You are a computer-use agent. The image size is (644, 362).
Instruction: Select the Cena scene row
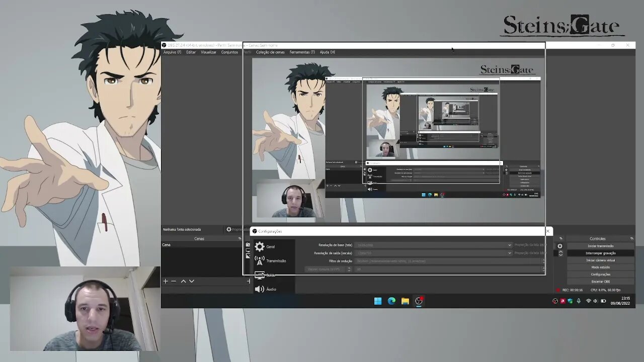pyautogui.click(x=202, y=245)
